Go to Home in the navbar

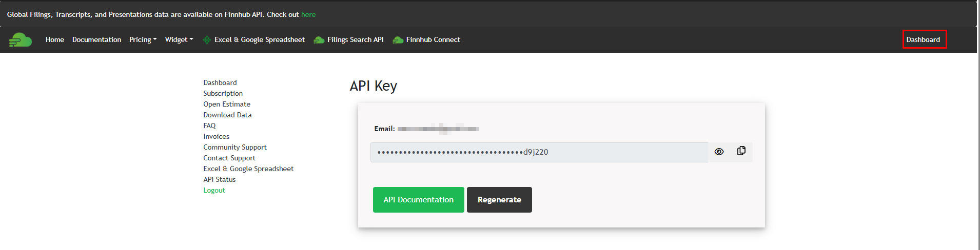click(x=55, y=39)
